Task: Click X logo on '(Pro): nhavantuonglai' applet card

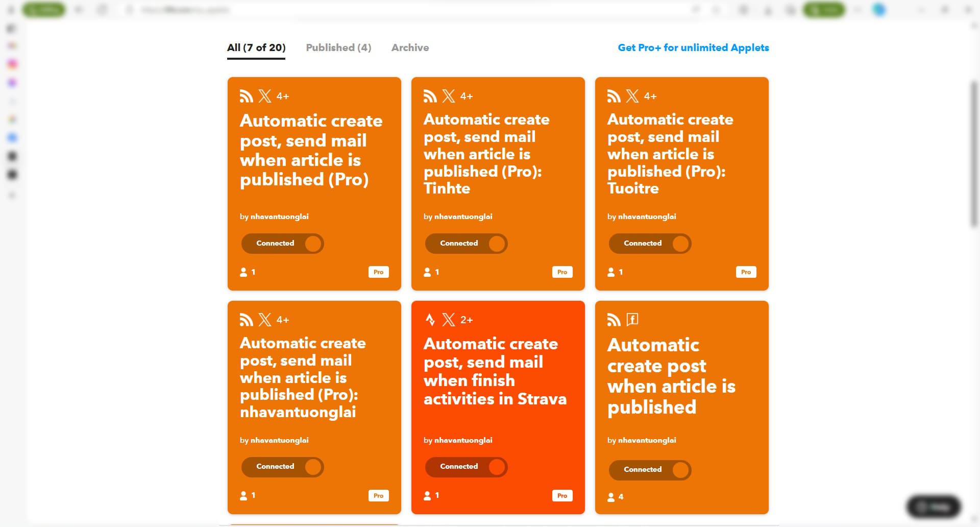Action: tap(265, 320)
